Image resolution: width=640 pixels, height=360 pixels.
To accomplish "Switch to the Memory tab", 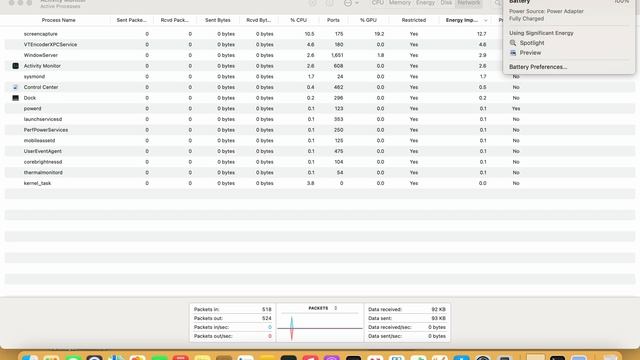I will pyautogui.click(x=400, y=3).
